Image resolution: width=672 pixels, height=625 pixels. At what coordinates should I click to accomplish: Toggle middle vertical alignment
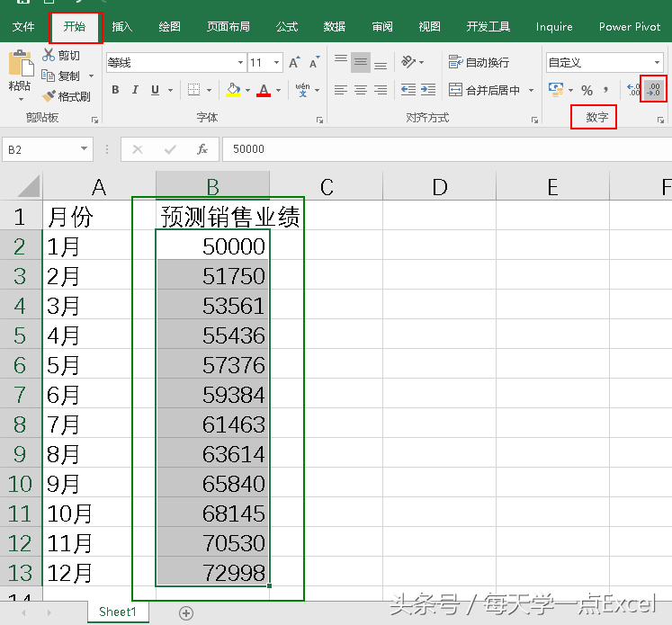click(x=361, y=63)
